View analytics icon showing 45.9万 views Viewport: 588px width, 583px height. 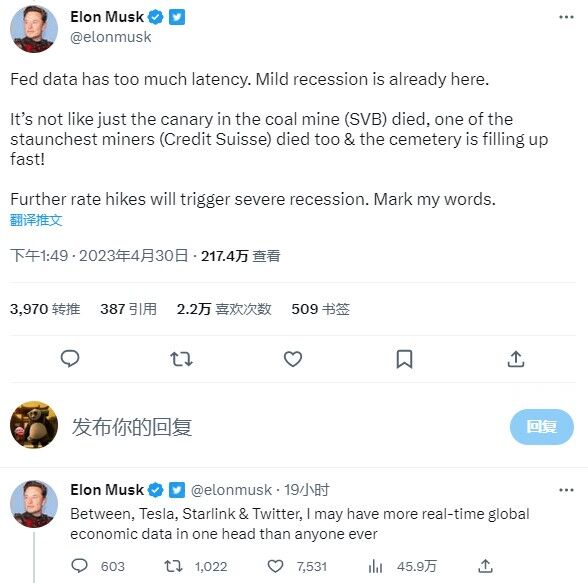click(375, 566)
